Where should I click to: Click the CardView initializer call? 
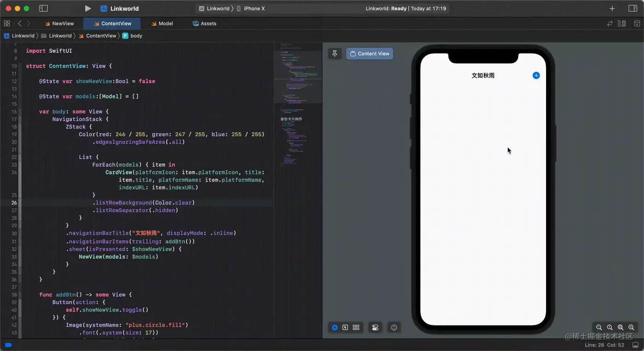pyautogui.click(x=185, y=180)
